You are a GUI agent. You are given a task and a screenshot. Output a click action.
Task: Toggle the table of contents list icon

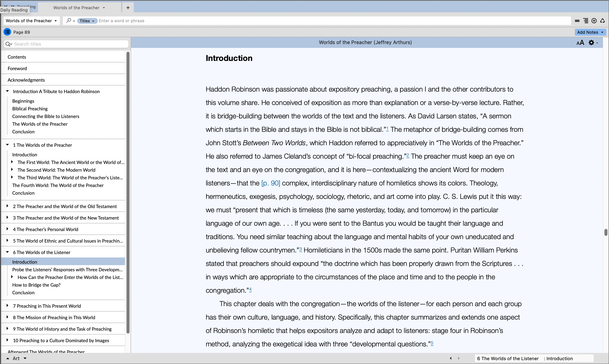coord(7,32)
